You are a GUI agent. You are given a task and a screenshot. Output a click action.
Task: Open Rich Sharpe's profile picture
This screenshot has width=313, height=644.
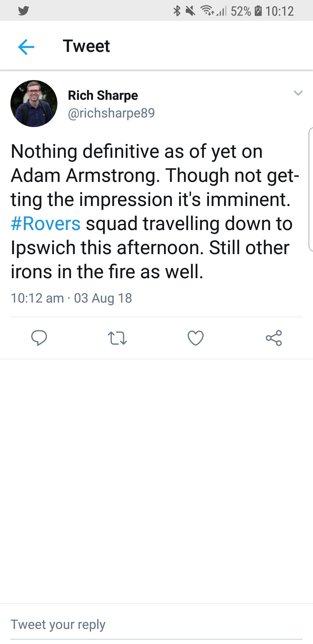pyautogui.click(x=34, y=104)
